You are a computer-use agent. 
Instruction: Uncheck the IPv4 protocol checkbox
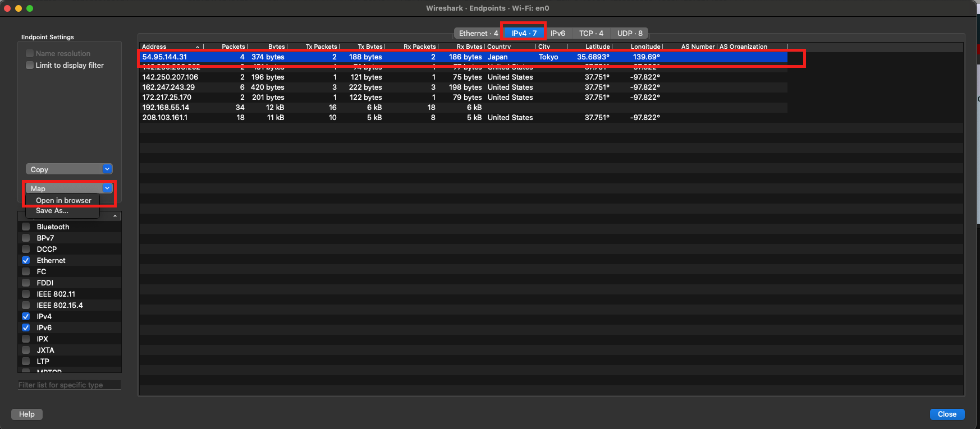[26, 316]
